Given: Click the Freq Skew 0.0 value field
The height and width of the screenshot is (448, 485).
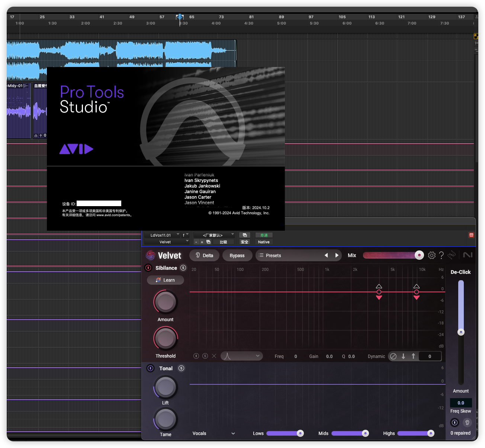Looking at the screenshot, I should point(461,403).
